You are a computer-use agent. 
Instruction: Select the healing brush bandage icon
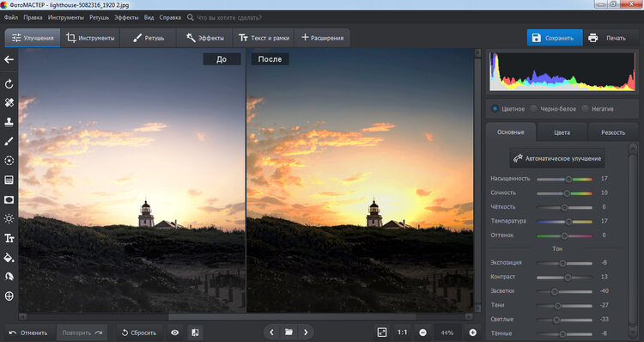(9, 102)
